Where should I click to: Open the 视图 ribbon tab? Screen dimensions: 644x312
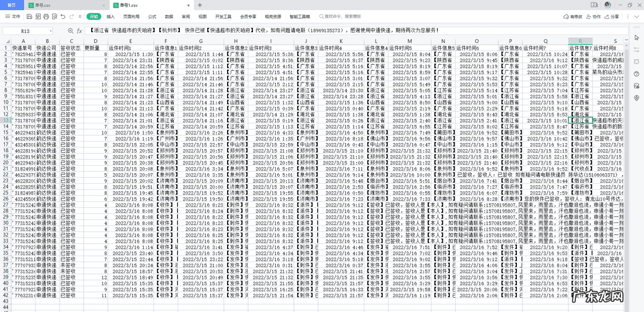(202, 17)
